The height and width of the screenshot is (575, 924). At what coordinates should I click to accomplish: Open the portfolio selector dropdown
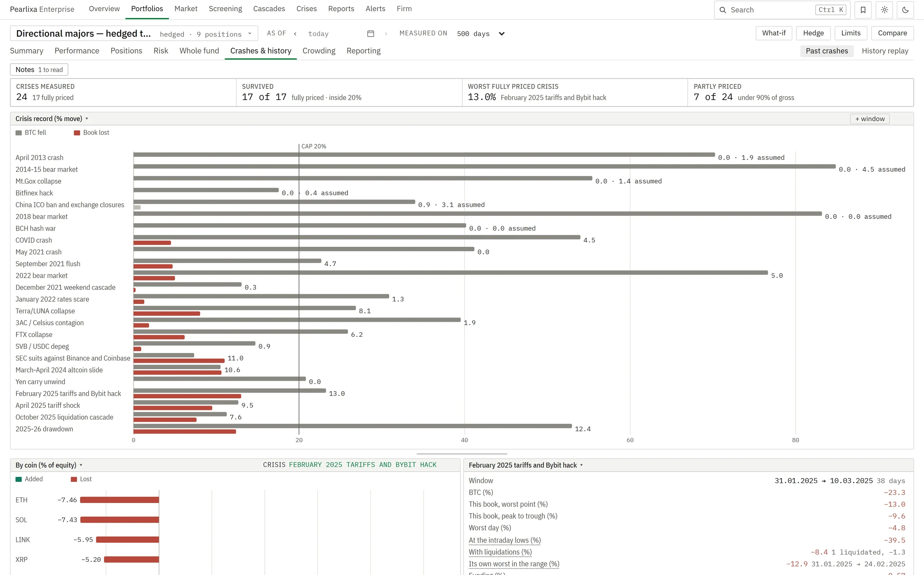click(x=134, y=34)
